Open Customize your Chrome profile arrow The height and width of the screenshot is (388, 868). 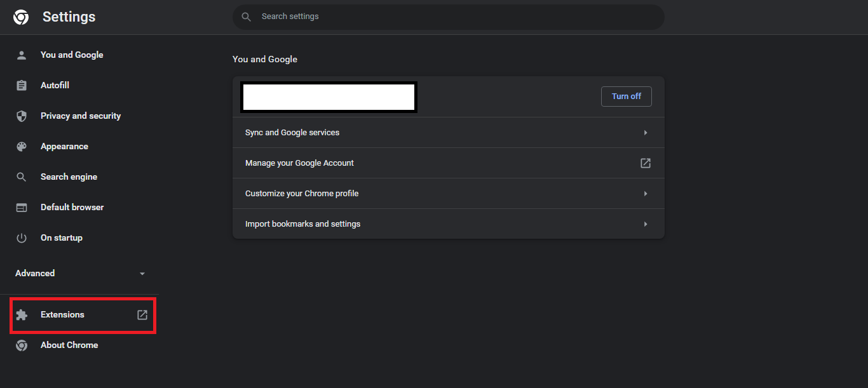[646, 194]
